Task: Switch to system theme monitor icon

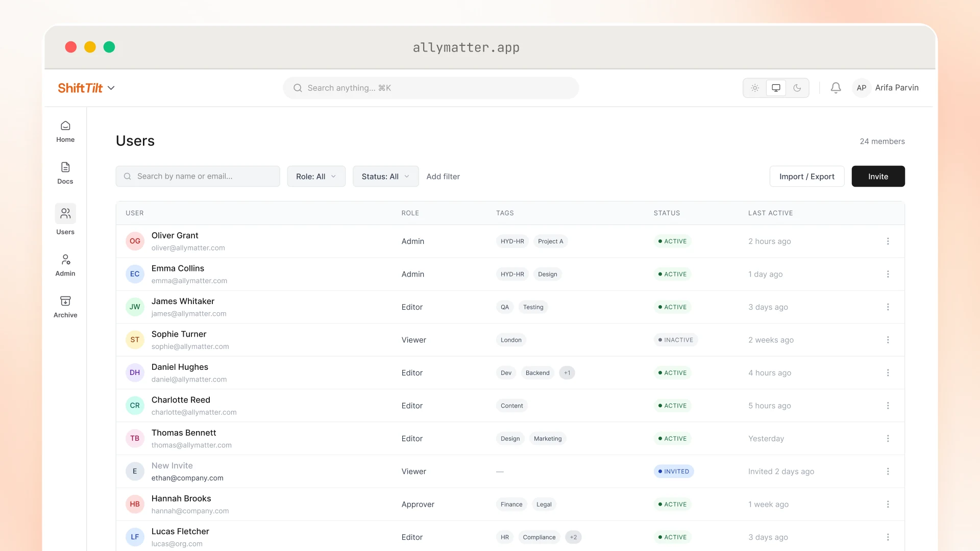Action: [776, 88]
